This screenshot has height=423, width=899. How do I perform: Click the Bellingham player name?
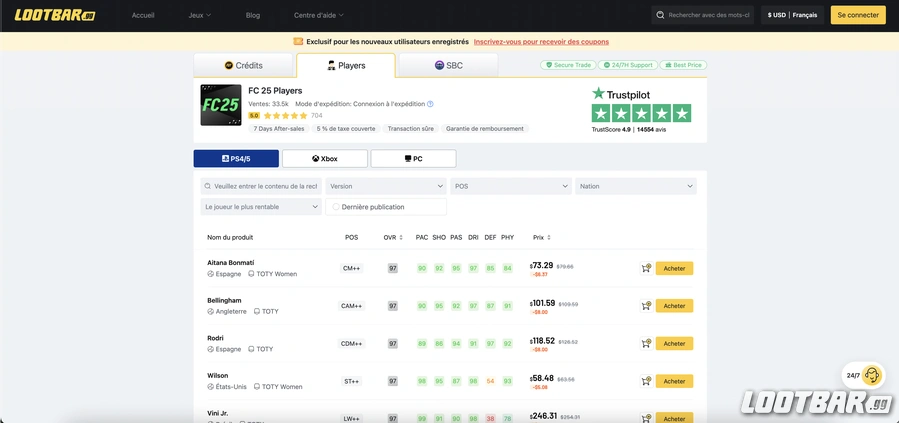coord(224,300)
